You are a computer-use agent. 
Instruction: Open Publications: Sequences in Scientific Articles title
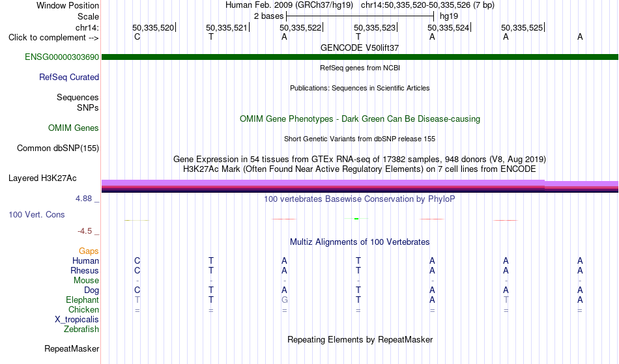click(360, 88)
